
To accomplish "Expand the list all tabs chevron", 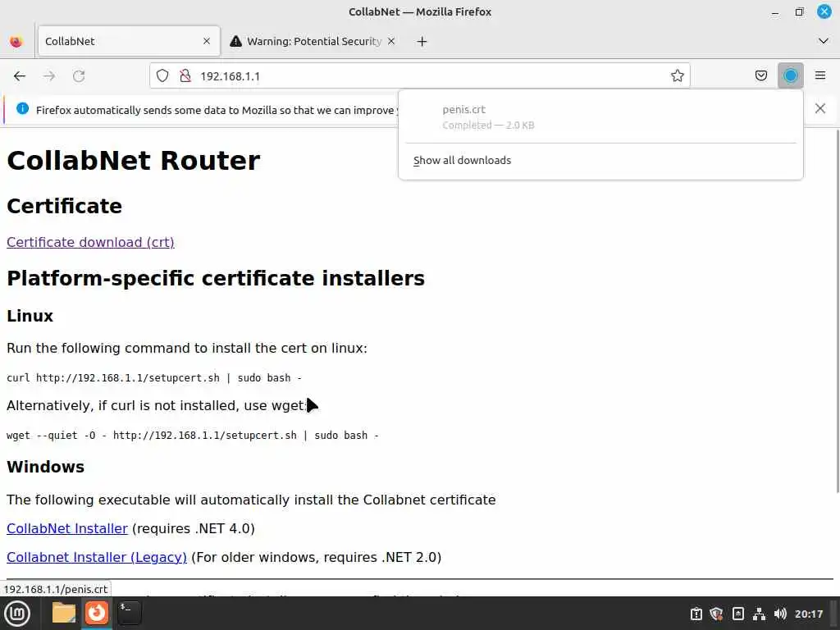I will pyautogui.click(x=824, y=41).
